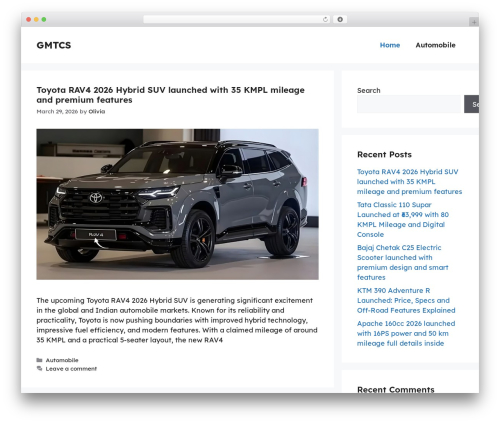
Task: Click into the sidebar Search field
Action: [x=409, y=104]
